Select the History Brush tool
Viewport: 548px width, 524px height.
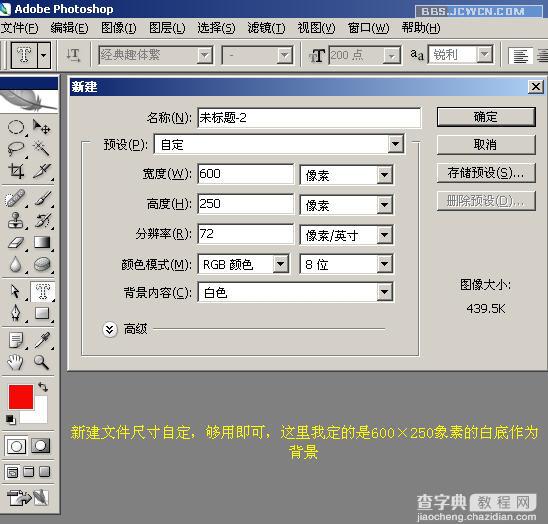pyautogui.click(x=42, y=220)
